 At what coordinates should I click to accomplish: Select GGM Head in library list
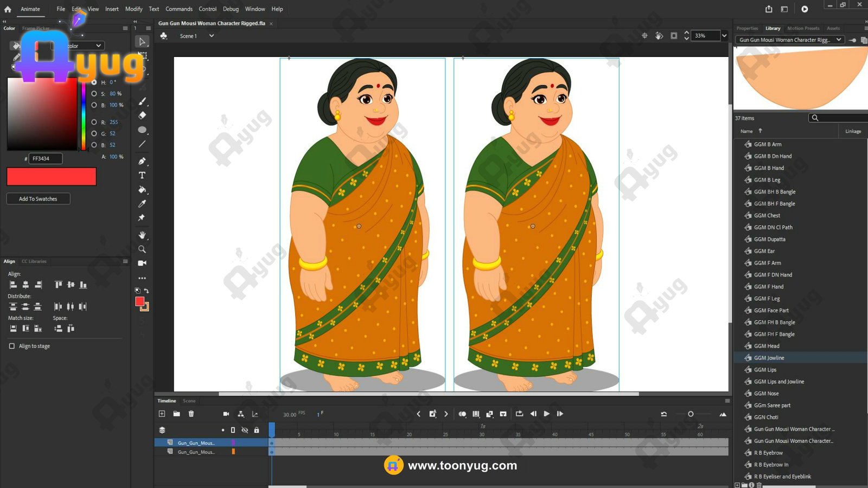click(x=767, y=346)
